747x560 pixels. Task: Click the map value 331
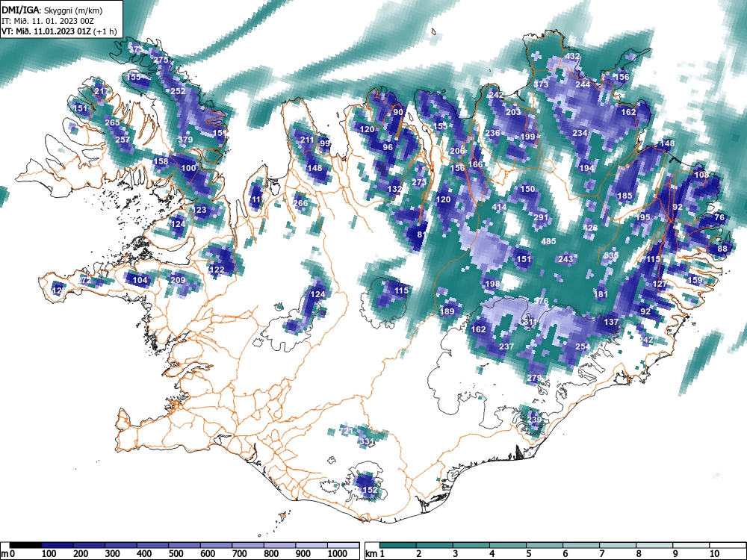pyautogui.click(x=366, y=442)
